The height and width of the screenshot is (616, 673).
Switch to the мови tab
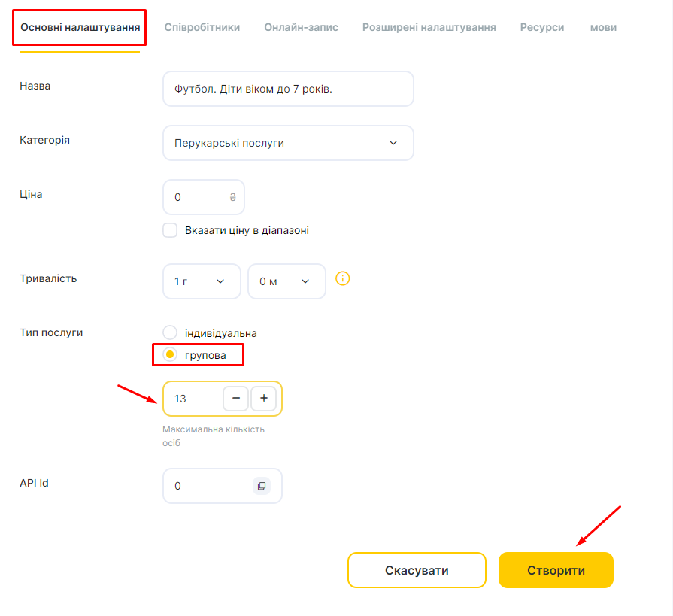604,28
